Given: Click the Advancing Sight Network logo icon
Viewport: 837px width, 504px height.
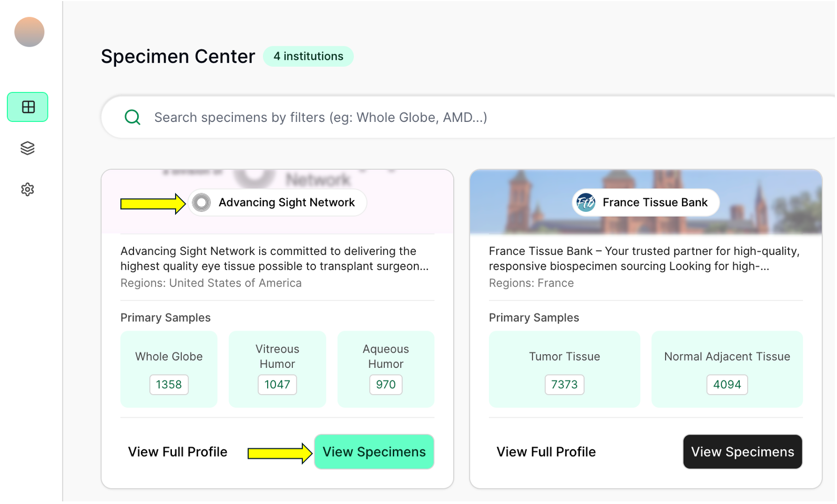Looking at the screenshot, I should tap(201, 202).
